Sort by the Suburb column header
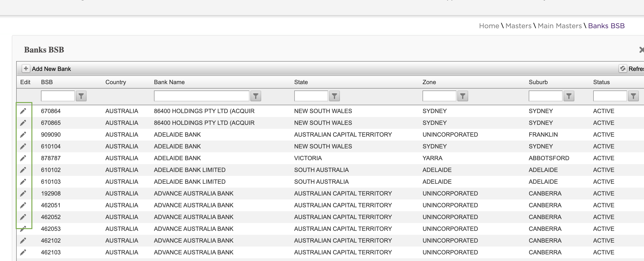644x261 pixels. [538, 82]
